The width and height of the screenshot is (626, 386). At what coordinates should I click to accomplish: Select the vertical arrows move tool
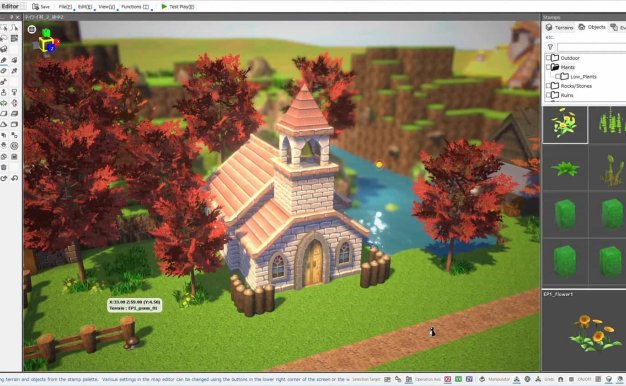pyautogui.click(x=14, y=103)
